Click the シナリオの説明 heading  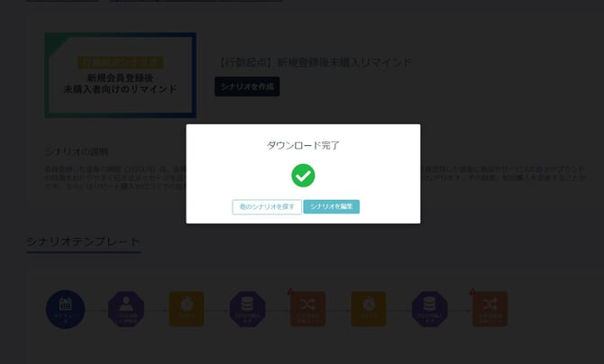[77, 151]
